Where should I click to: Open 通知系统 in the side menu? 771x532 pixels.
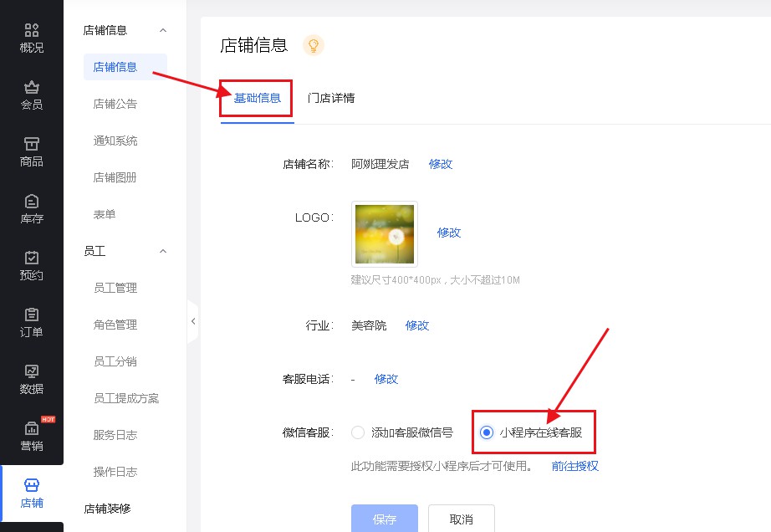point(115,141)
